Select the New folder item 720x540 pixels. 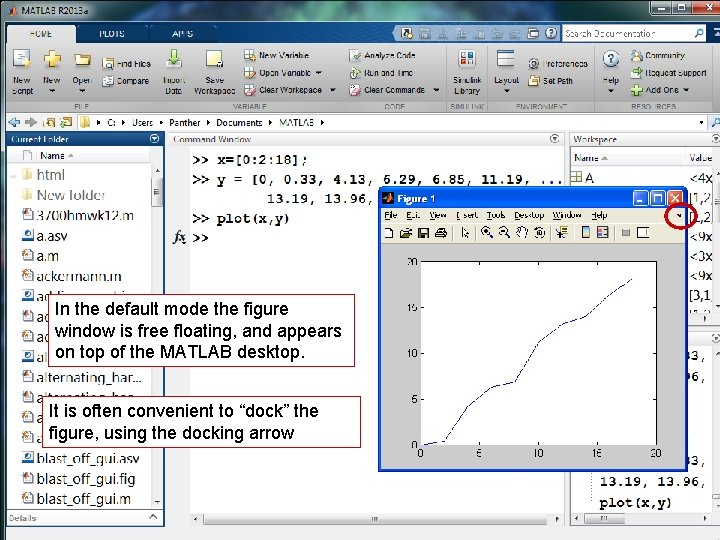[63, 195]
